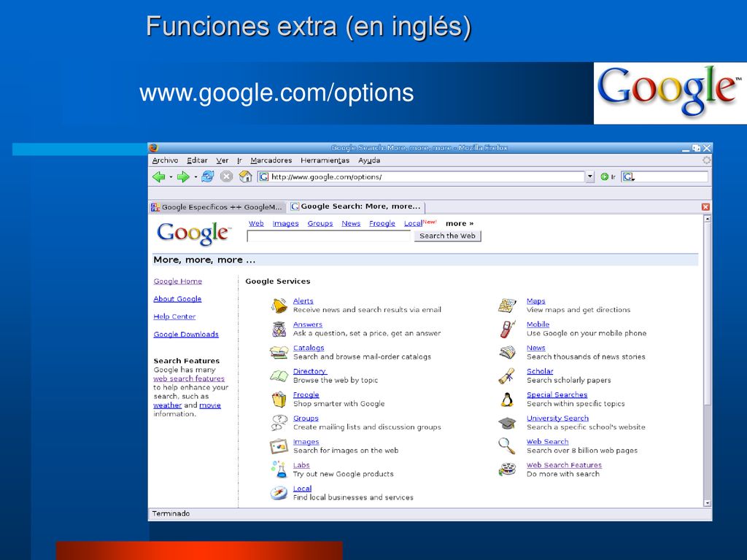The image size is (747, 560).
Task: Click the Froogle shopping bag icon
Action: point(279,400)
